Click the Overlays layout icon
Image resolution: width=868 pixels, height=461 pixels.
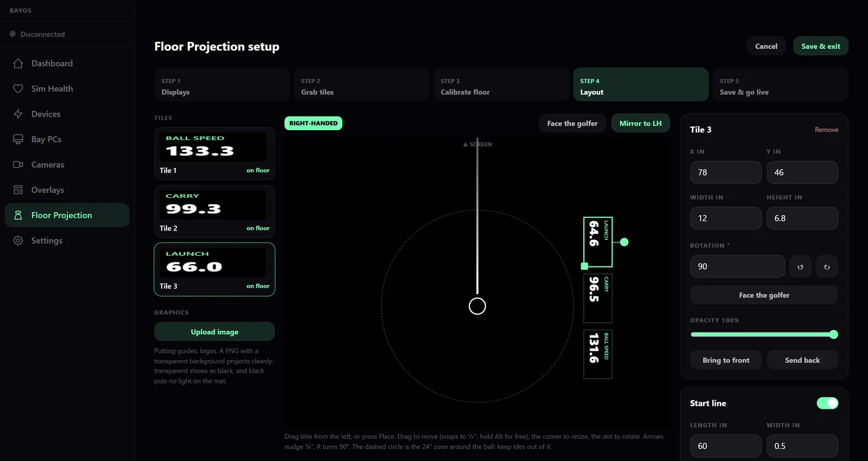click(18, 190)
